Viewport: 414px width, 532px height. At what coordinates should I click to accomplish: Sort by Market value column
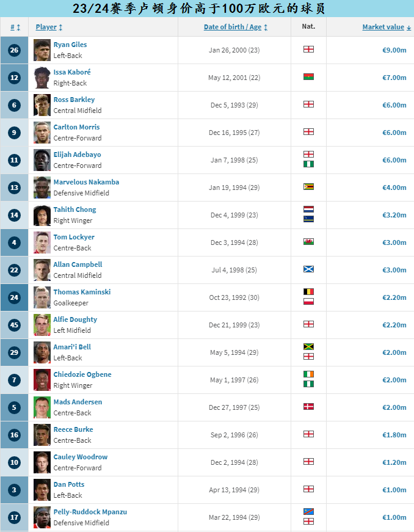click(386, 27)
